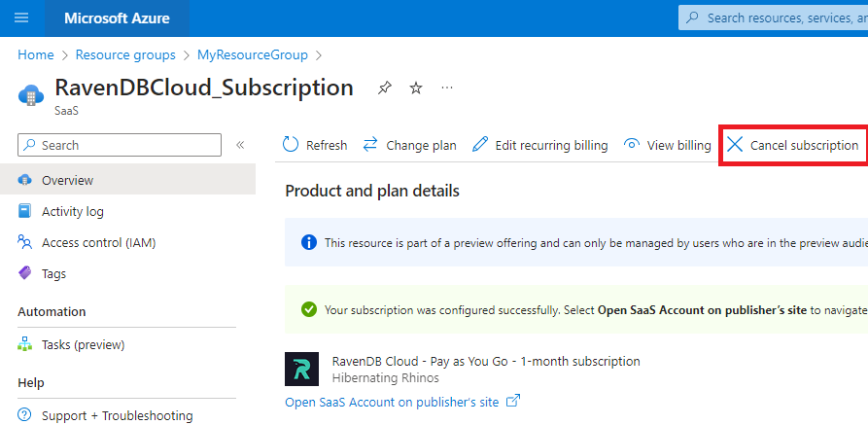Pin RavenDBCloud_Subscription to dashboard
Screen dimensions: 868x425
coord(384,88)
